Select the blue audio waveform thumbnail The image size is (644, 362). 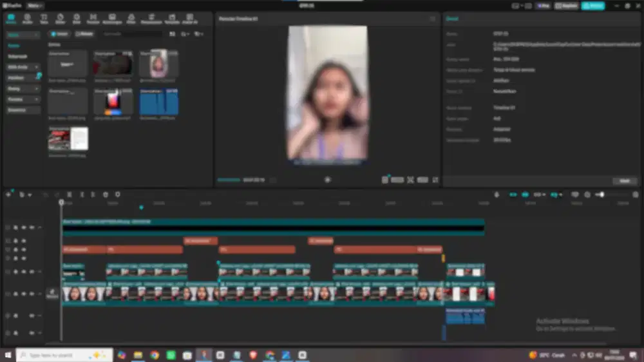tap(158, 102)
